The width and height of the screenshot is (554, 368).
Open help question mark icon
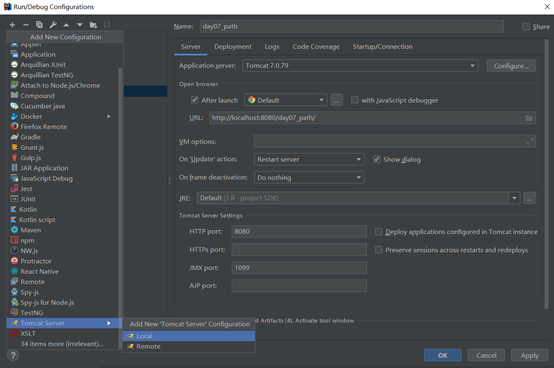[13, 355]
